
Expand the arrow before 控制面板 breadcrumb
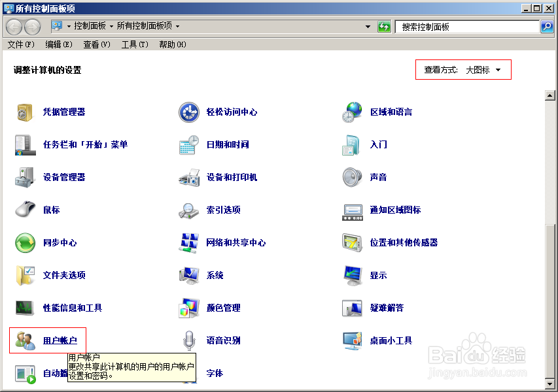(69, 26)
